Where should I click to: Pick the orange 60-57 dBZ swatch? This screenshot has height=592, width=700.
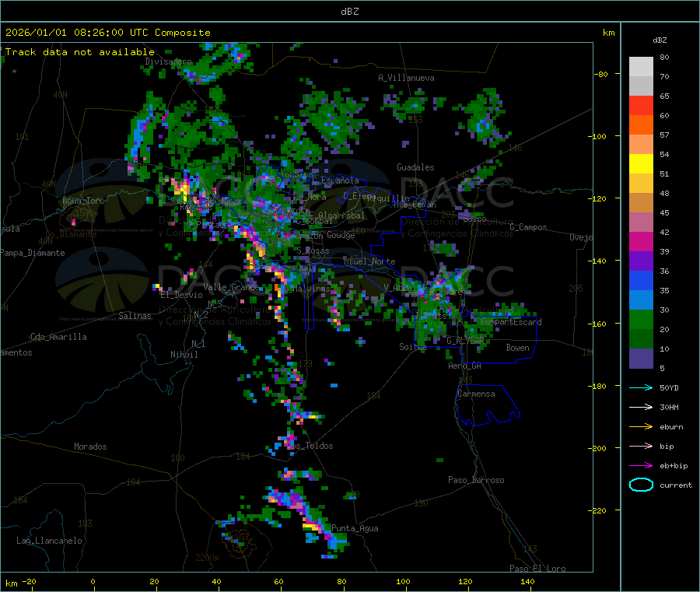641,125
